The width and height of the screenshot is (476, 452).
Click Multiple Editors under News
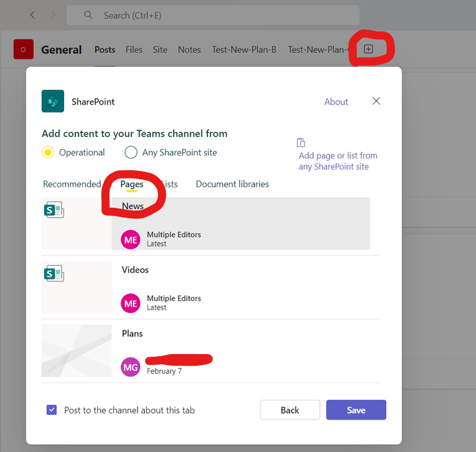click(174, 235)
